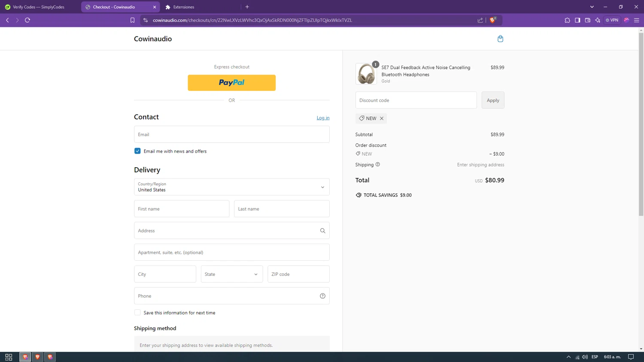Click the headphones product thumbnail
The image size is (644, 362).
point(366,74)
